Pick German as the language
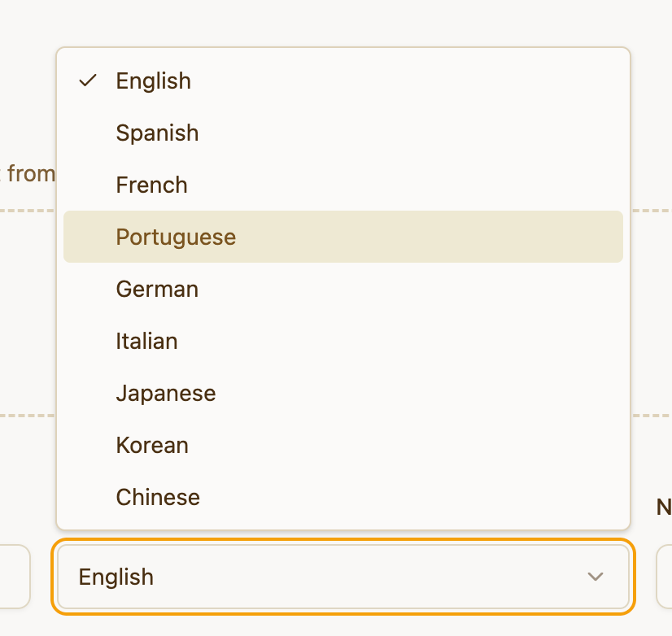This screenshot has height=636, width=672. point(157,289)
